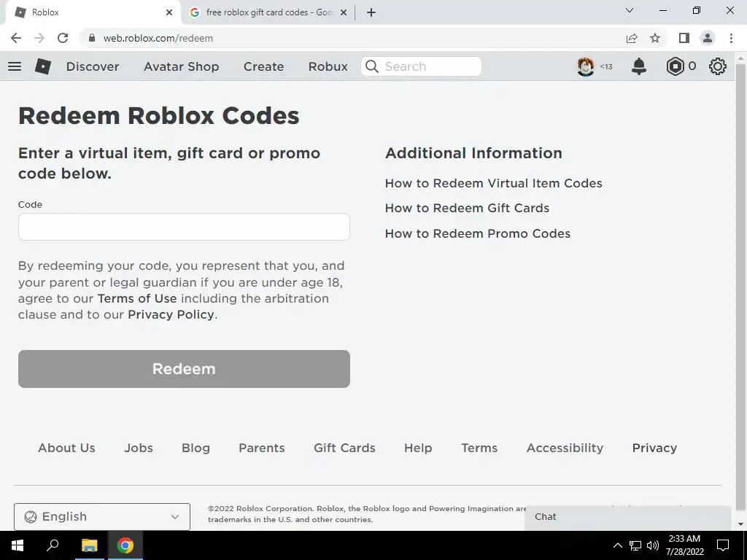
Task: Show hidden system tray icons
Action: coord(617,545)
